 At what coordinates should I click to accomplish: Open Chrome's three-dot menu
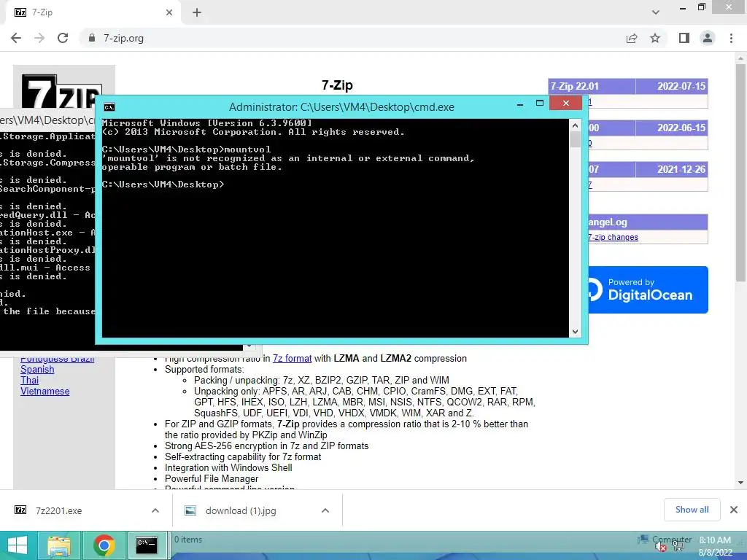tap(731, 38)
